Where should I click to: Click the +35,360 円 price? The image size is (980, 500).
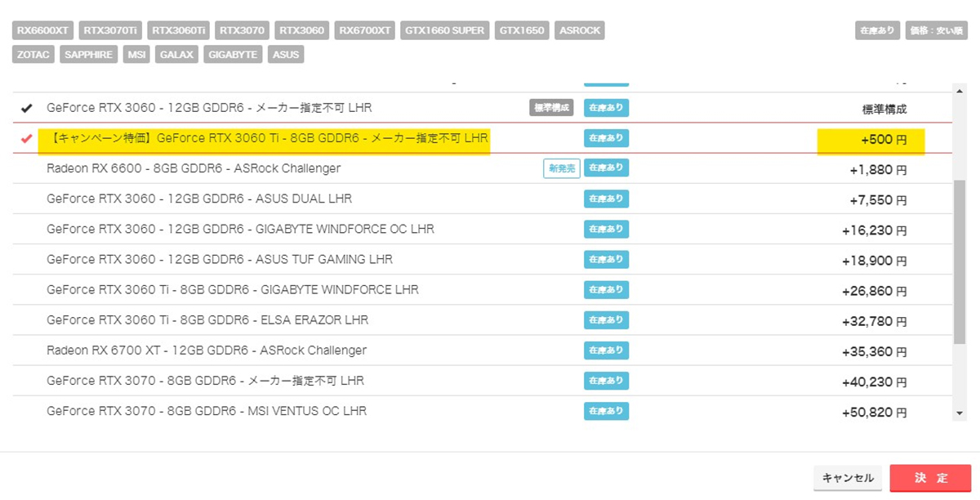(x=875, y=351)
